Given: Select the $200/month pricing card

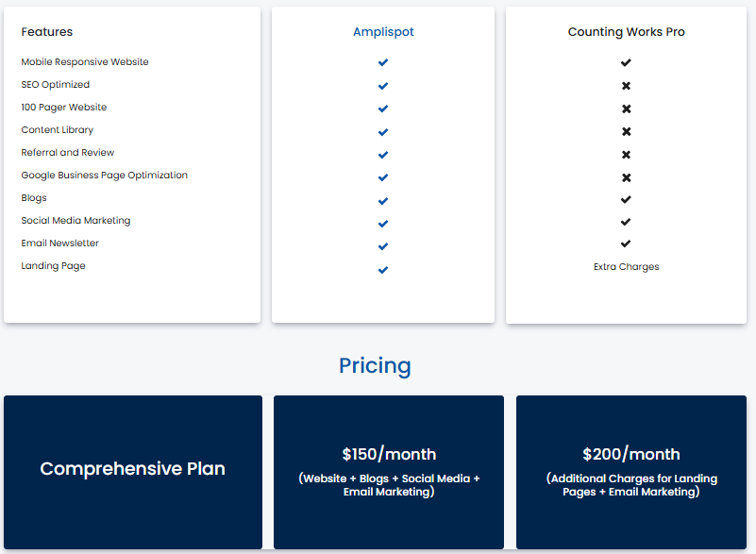Looking at the screenshot, I should (631, 472).
